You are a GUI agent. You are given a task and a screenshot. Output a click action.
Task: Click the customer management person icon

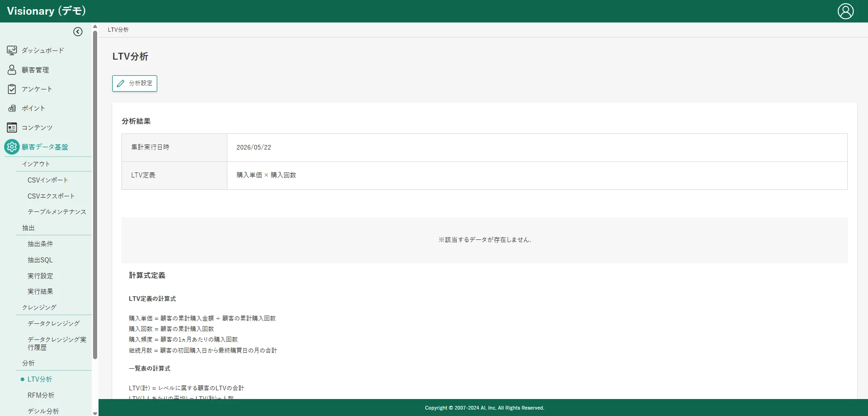point(12,70)
